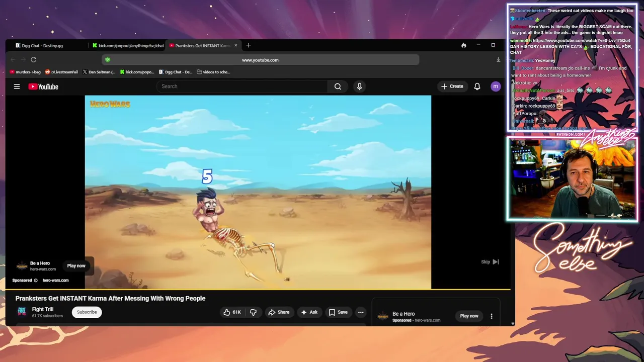Viewport: 644px width, 362px height.
Task: Click the Share button
Action: (x=279, y=312)
